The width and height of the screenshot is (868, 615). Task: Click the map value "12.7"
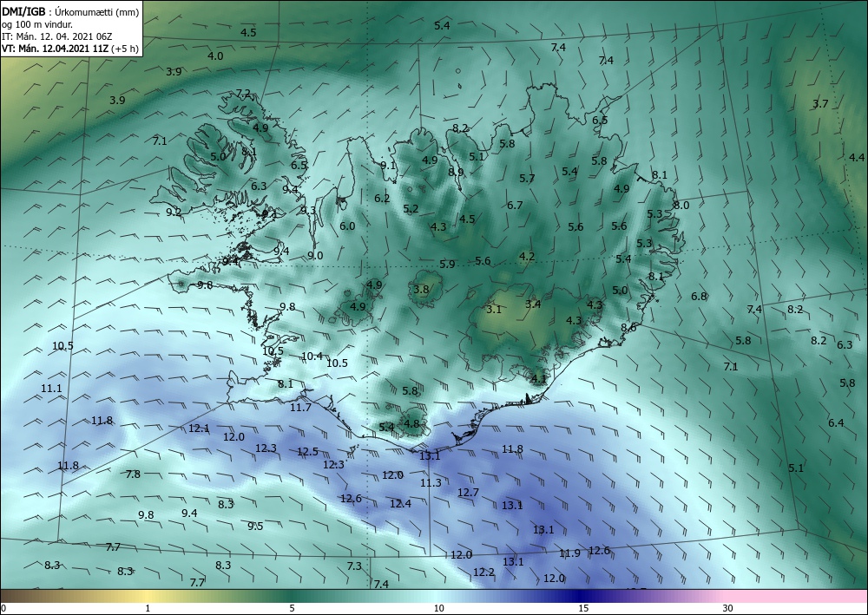tap(469, 492)
